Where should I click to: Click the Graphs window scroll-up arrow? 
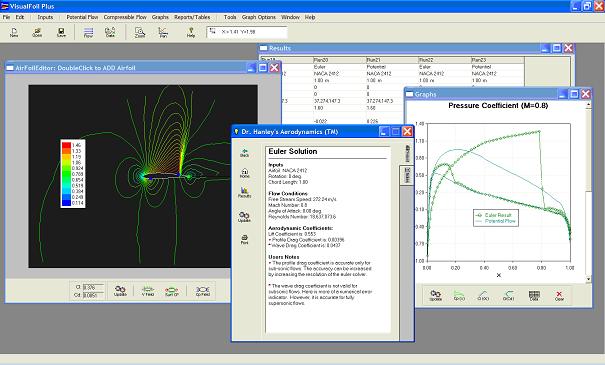pyautogui.click(x=588, y=105)
